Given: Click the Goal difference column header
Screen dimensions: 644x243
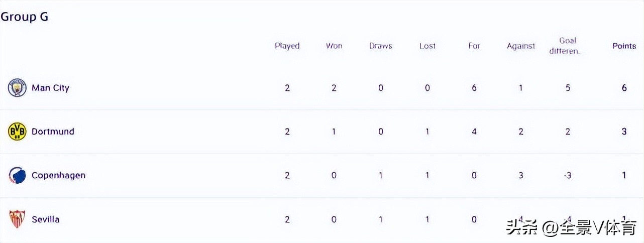Looking at the screenshot, I should click(x=567, y=46).
